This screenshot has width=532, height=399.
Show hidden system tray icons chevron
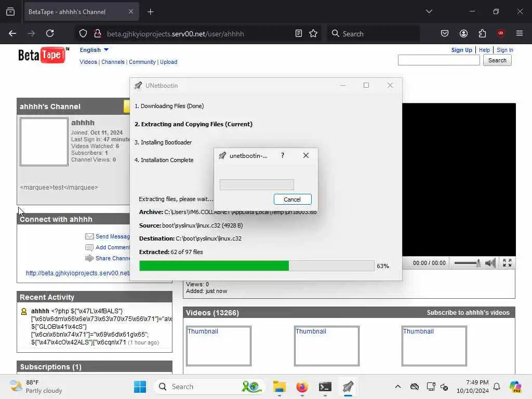398,387
